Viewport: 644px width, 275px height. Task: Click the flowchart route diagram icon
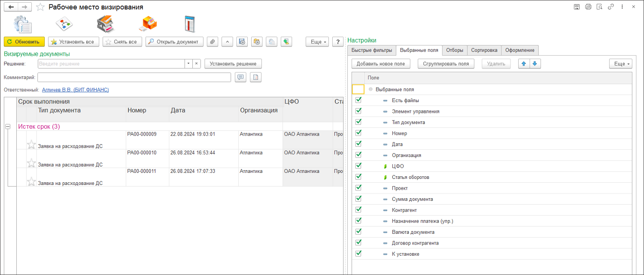pyautogui.click(x=64, y=24)
